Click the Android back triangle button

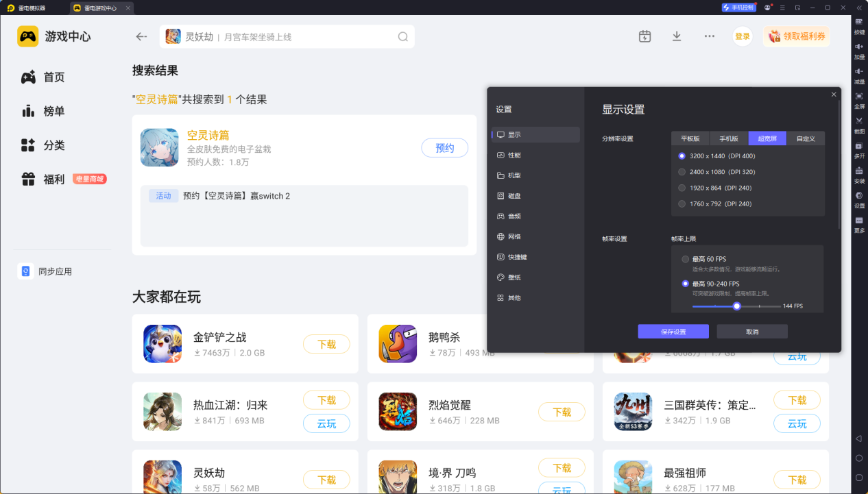[x=858, y=439]
